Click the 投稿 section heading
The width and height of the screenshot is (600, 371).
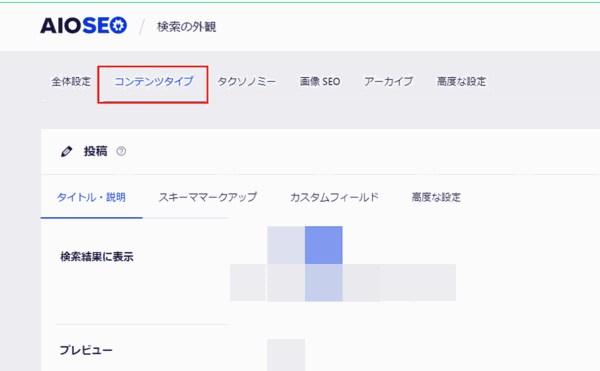pos(96,151)
